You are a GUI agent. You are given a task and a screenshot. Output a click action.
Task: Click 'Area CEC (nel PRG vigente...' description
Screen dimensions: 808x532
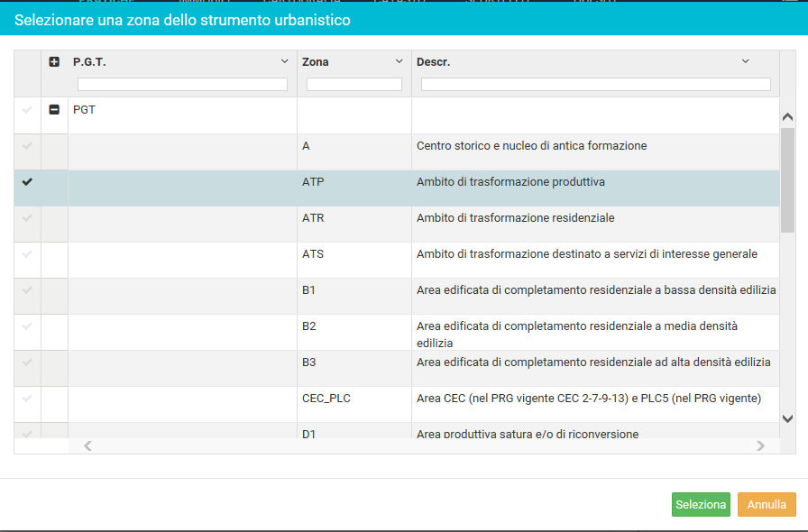pos(589,399)
